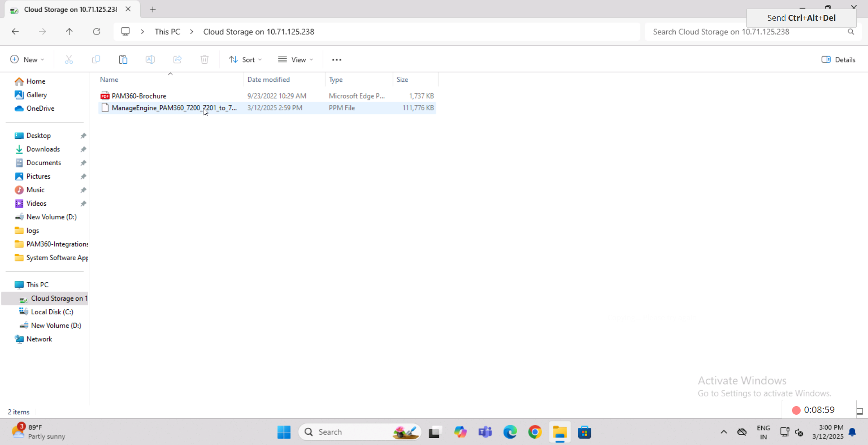The image size is (868, 445).
Task: Open the Share icon in the toolbar
Action: click(177, 59)
